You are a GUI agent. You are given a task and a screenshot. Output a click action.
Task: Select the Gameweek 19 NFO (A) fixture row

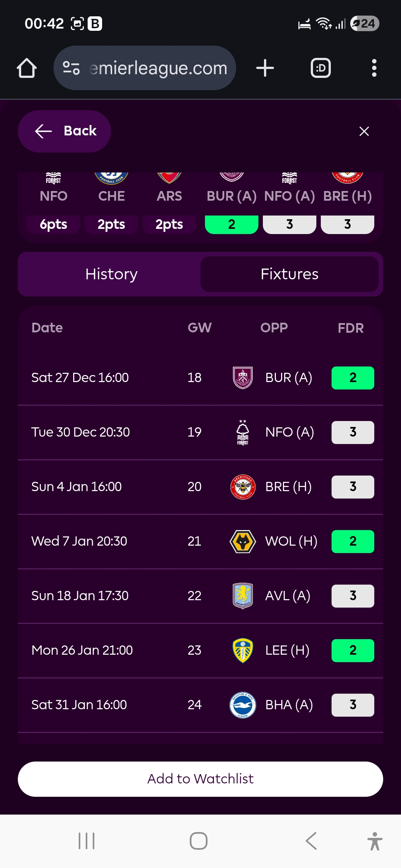(200, 432)
